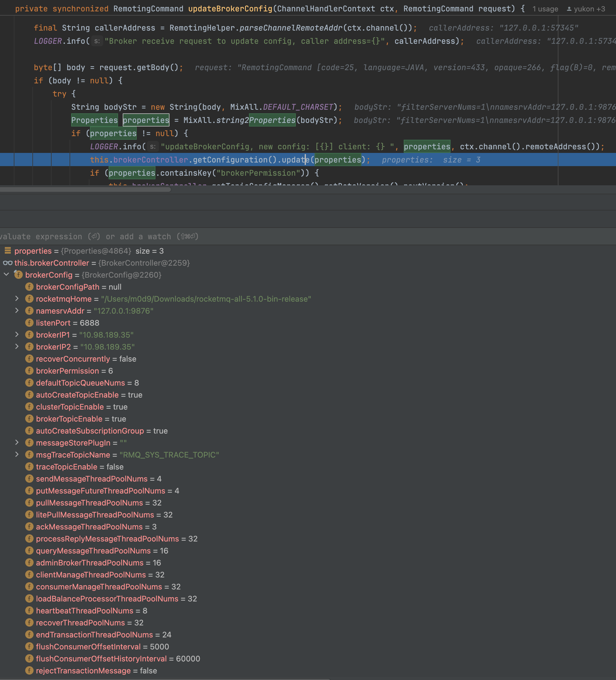Click the field icon of clusterTopicEnable
Viewport: 616px width, 680px height.
tap(29, 407)
